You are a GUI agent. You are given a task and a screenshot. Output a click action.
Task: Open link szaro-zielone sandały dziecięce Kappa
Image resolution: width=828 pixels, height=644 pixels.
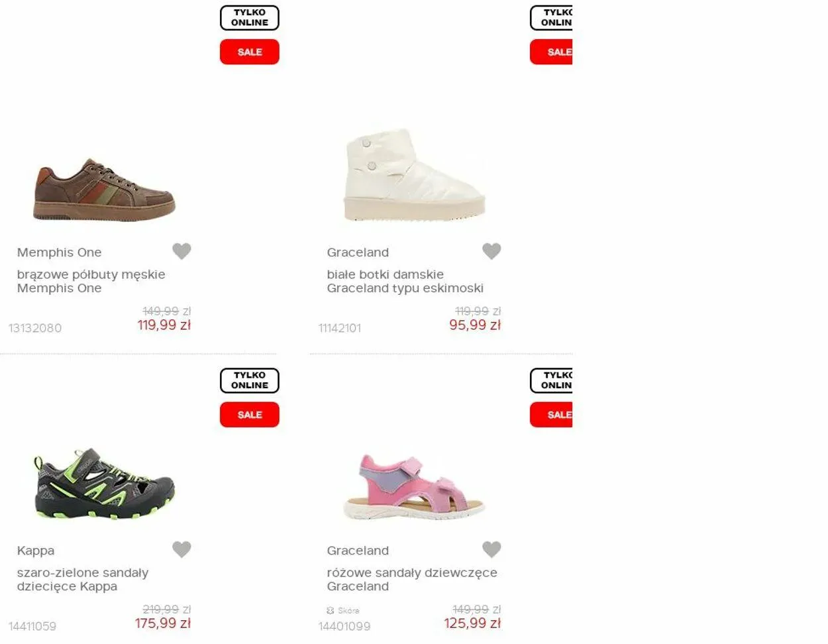[x=83, y=579]
